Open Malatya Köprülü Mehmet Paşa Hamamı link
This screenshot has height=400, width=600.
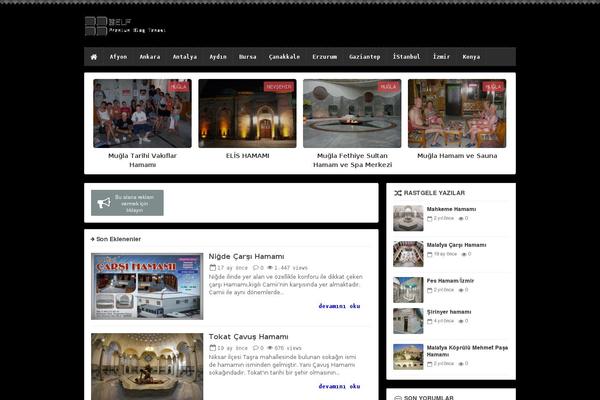coord(467,351)
